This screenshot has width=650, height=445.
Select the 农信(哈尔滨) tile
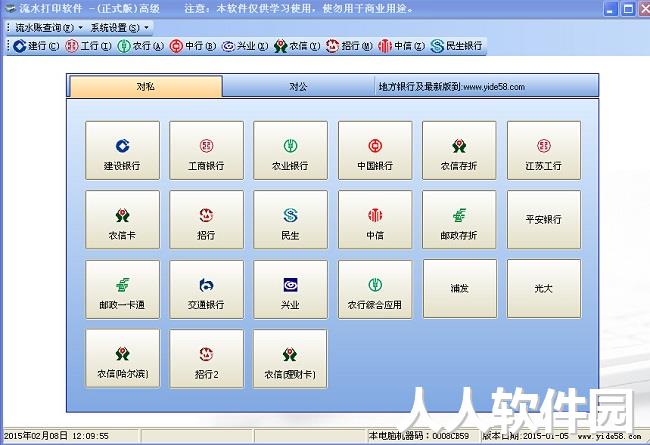click(122, 359)
